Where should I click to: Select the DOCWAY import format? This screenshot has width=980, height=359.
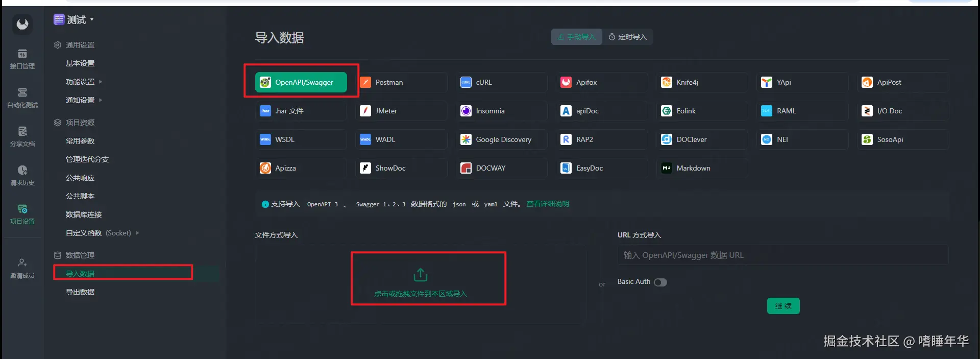pyautogui.click(x=502, y=168)
